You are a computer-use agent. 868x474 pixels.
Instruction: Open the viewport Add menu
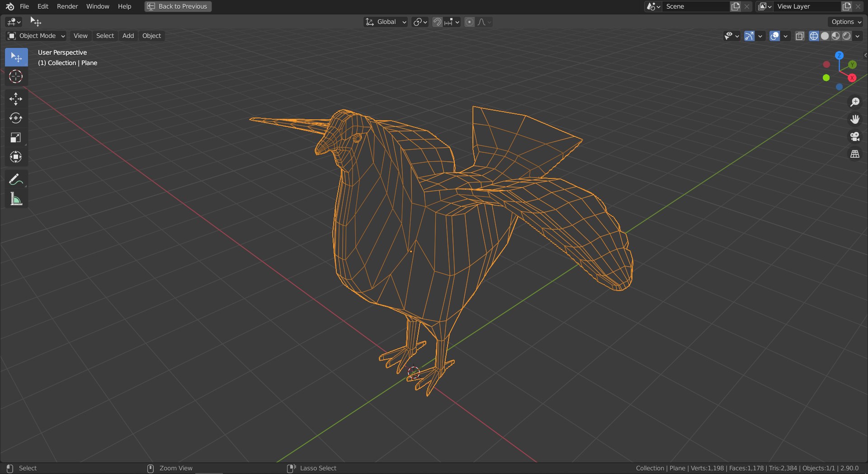(x=128, y=36)
